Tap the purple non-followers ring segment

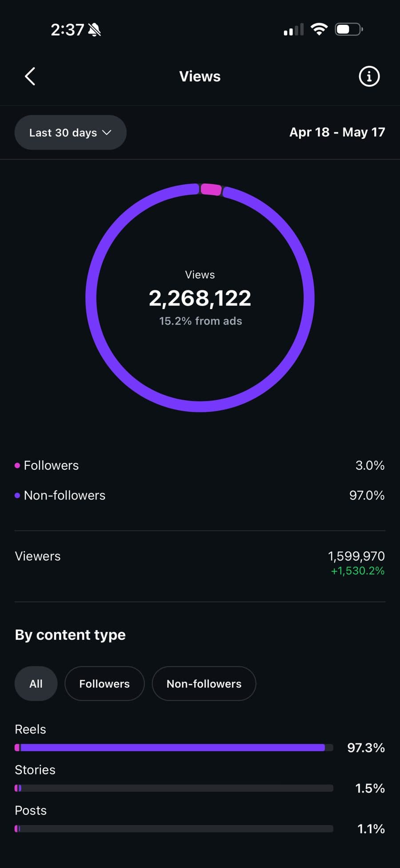pos(200,406)
